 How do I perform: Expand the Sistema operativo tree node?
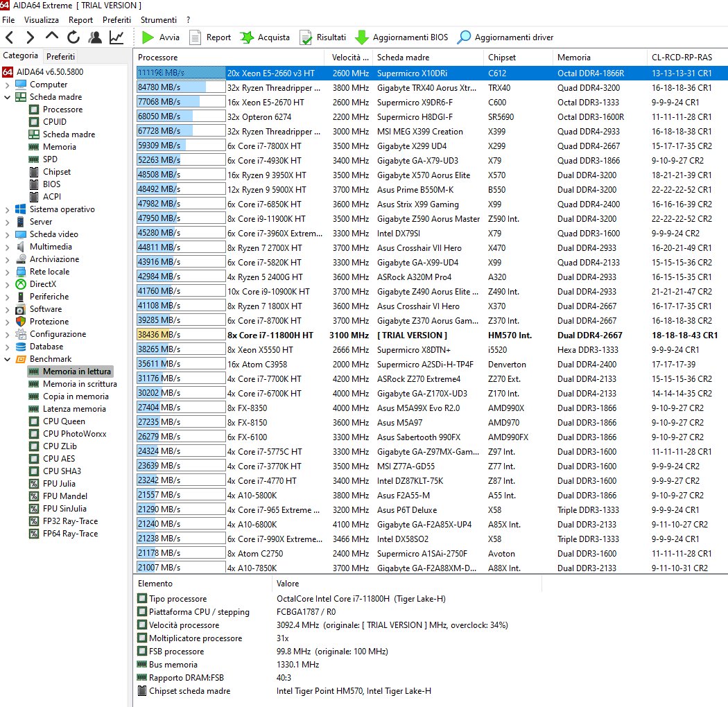coord(7,210)
